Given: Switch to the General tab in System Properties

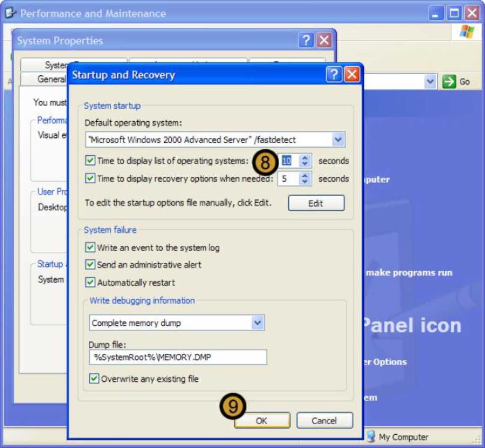Looking at the screenshot, I should pos(44,79).
